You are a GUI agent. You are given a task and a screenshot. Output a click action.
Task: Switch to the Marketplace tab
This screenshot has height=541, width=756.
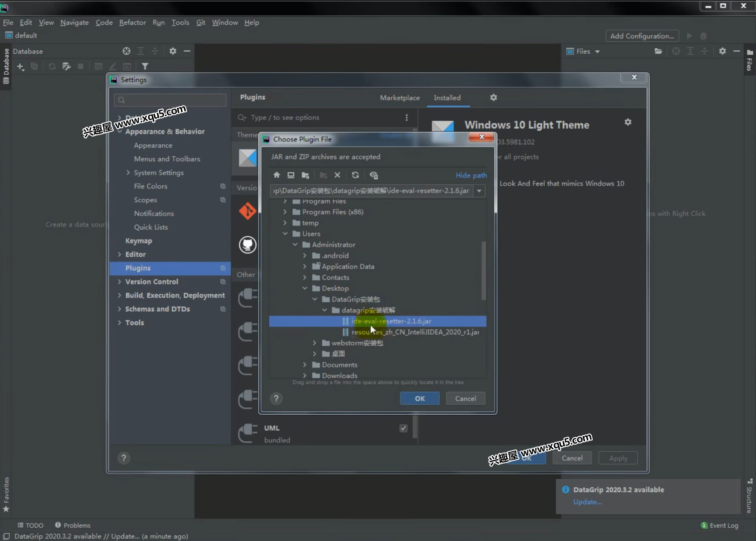[x=399, y=98]
